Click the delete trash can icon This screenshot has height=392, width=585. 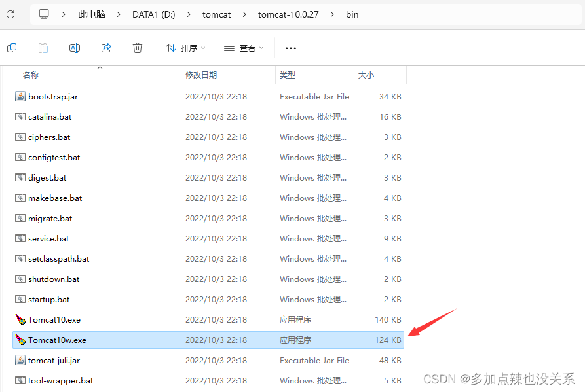tap(138, 48)
